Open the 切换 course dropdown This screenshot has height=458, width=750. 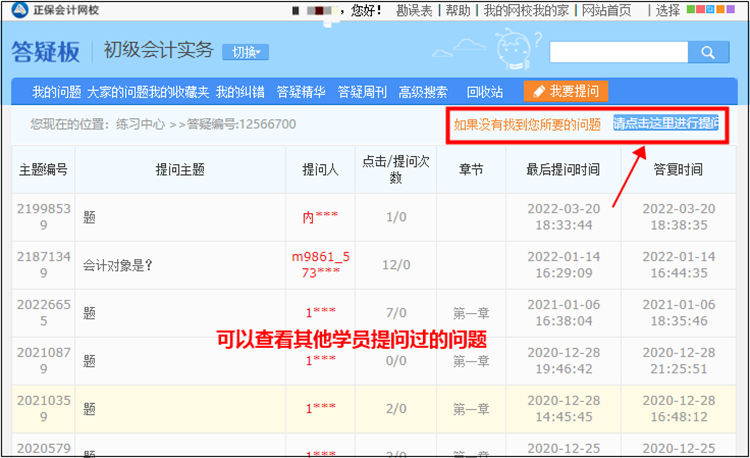246,52
